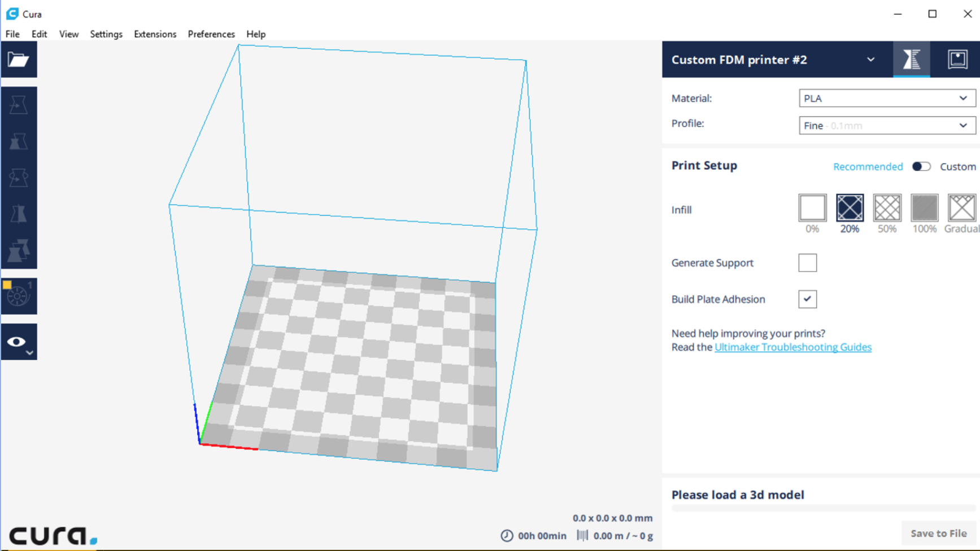Open the Profile dropdown showing Fine
The height and width of the screenshot is (551, 980).
click(x=887, y=125)
